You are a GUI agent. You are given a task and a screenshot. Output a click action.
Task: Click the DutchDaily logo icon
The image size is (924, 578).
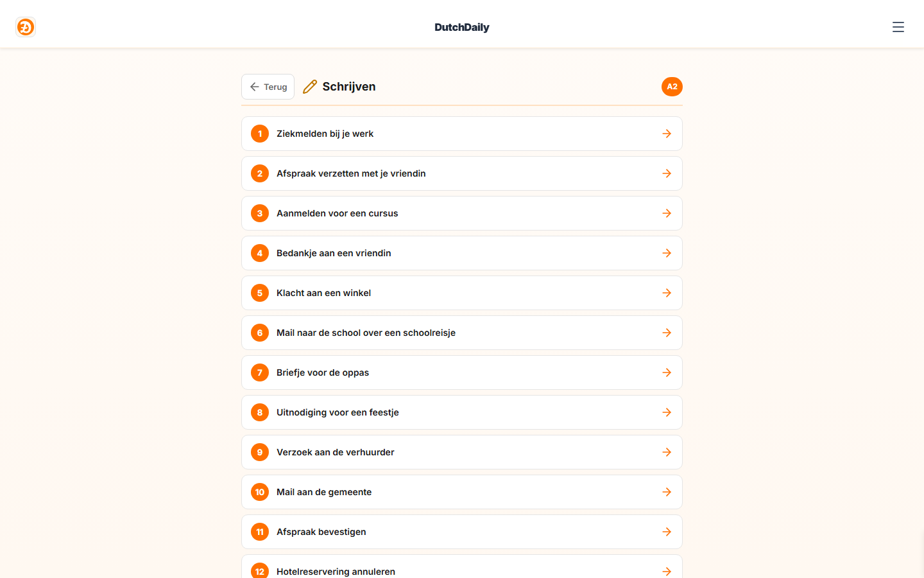[x=26, y=27]
